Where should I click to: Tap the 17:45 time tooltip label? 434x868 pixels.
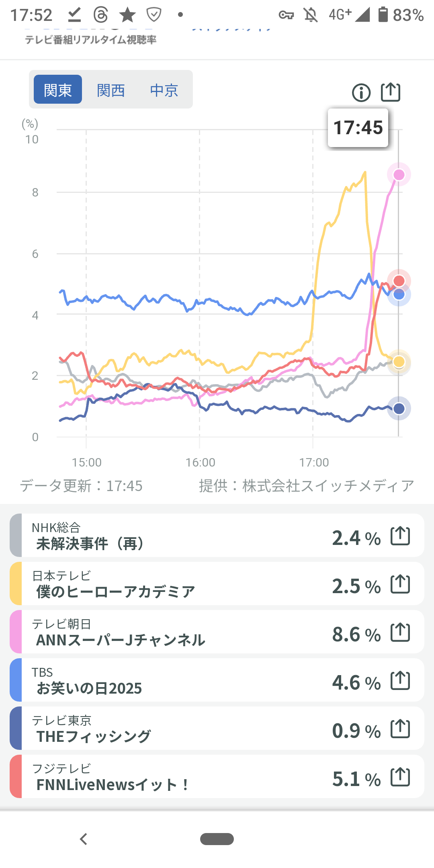click(358, 128)
